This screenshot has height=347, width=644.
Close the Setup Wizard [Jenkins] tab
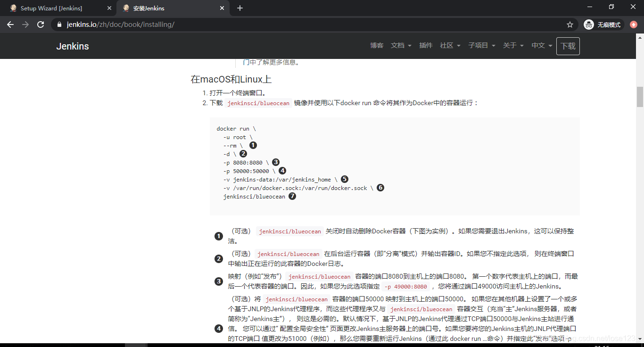(108, 8)
